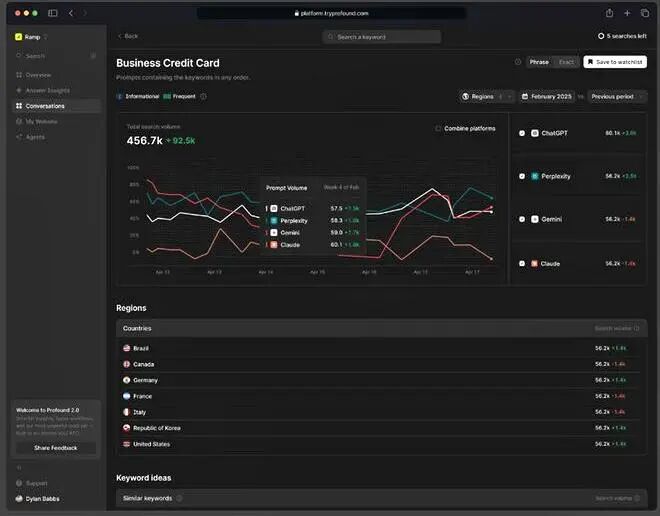Open the February 2025 date picker
The image size is (660, 516).
(x=546, y=96)
